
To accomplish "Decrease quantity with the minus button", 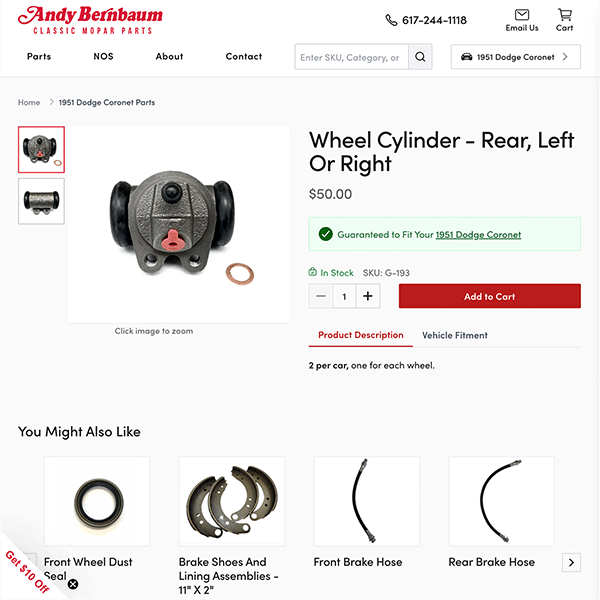I will tap(321, 296).
